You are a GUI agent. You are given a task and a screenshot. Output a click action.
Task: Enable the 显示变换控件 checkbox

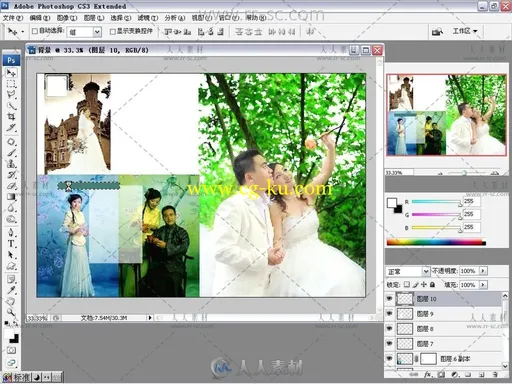coord(113,32)
